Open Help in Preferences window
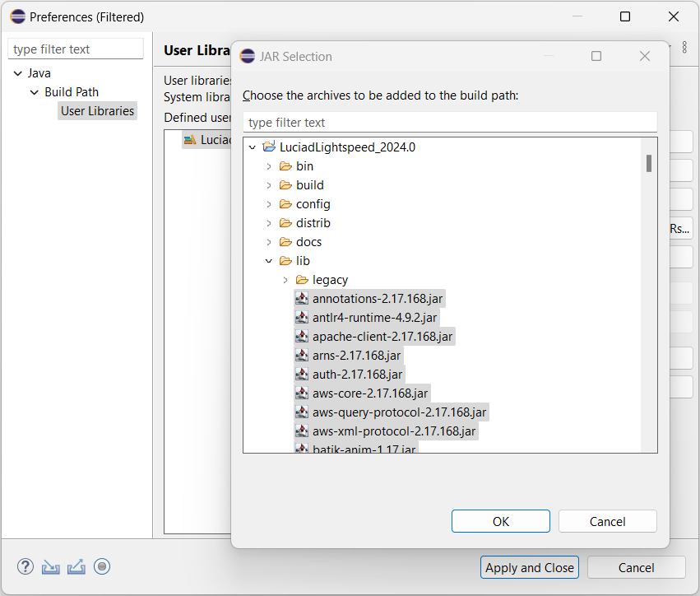 [x=25, y=566]
